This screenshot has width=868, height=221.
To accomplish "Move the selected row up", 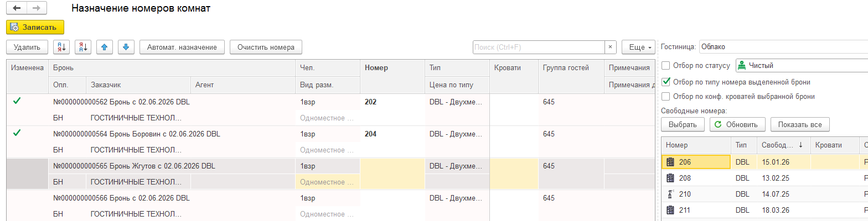I will (x=105, y=47).
